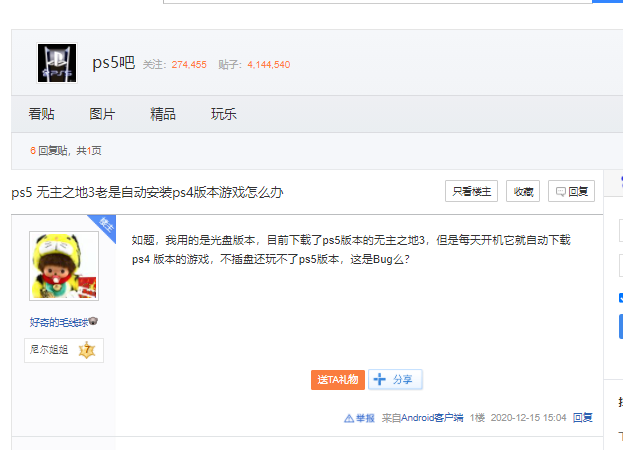Image resolution: width=623 pixels, height=450 pixels.
Task: Open the 看贴 tab
Action: pyautogui.click(x=42, y=114)
